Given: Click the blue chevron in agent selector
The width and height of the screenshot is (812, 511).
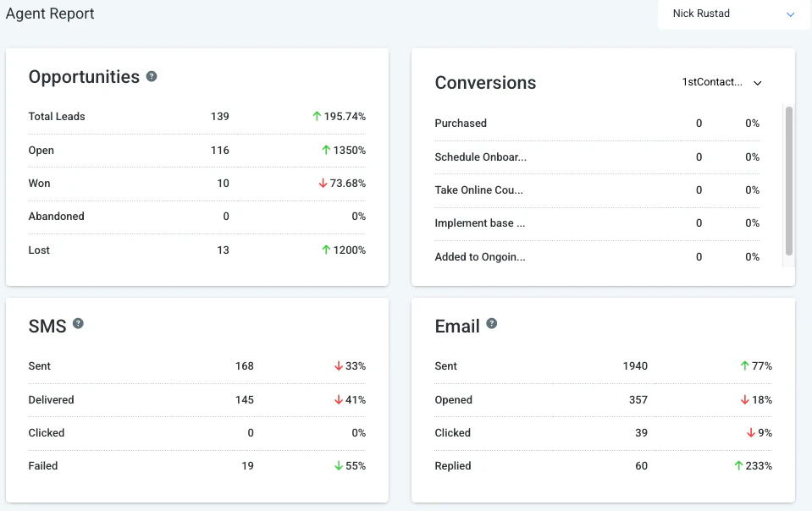Looking at the screenshot, I should [790, 14].
